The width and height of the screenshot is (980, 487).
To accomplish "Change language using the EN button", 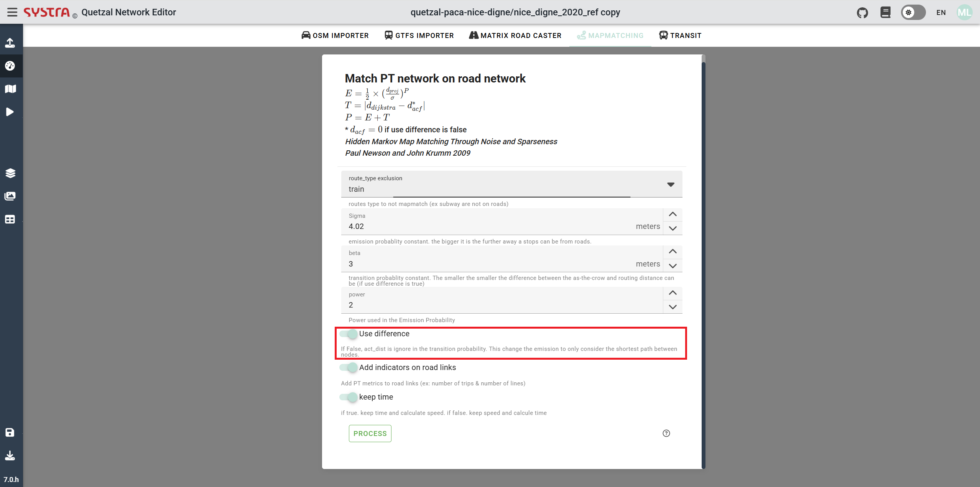I will point(941,12).
